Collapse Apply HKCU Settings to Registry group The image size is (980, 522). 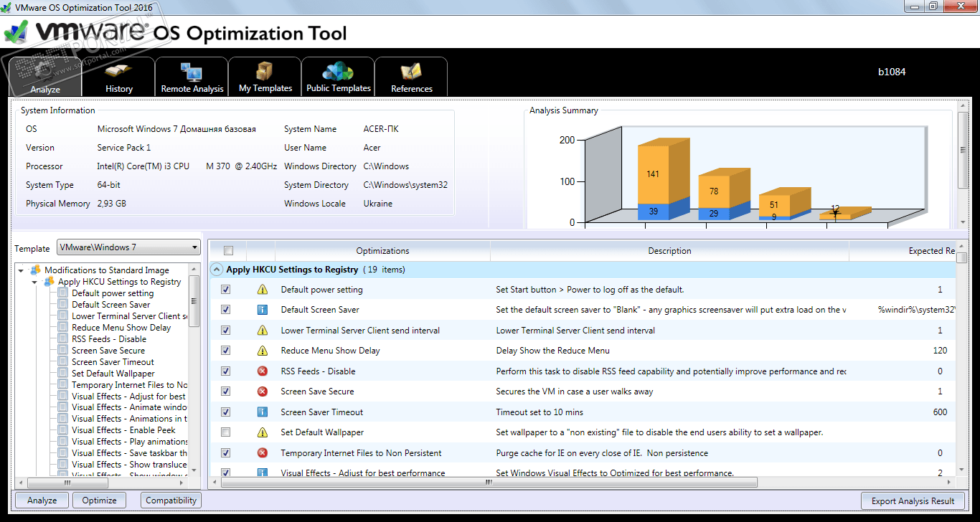click(216, 270)
